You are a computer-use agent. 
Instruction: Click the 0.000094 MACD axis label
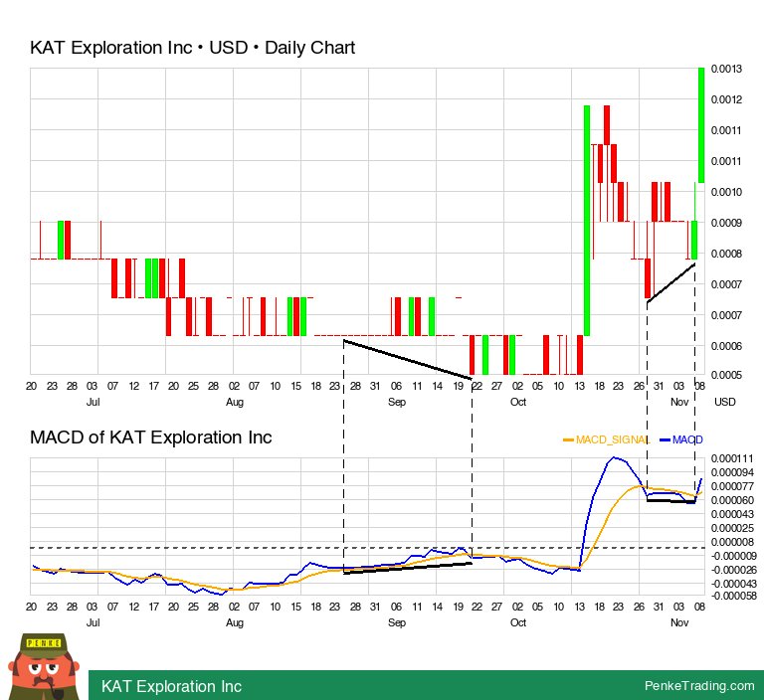click(x=732, y=472)
